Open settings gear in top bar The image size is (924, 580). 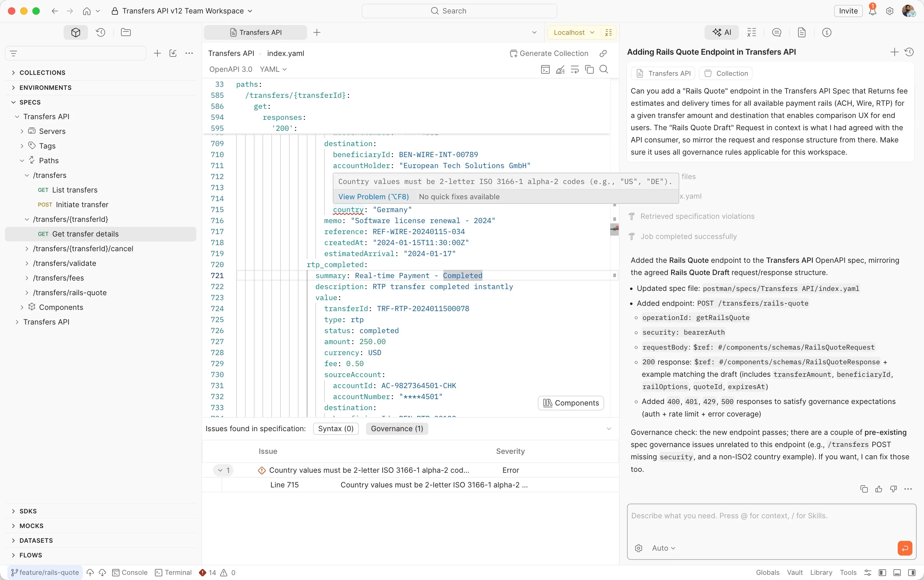click(890, 11)
